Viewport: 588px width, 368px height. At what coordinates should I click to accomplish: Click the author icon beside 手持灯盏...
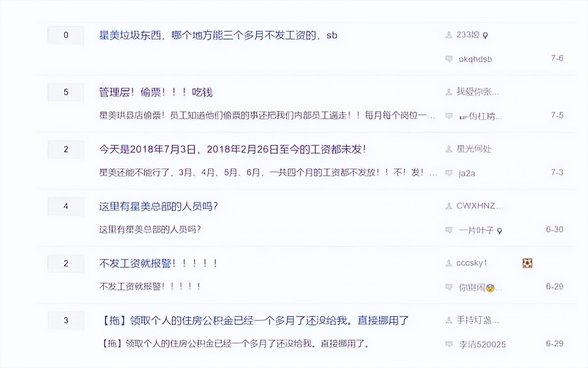click(449, 321)
